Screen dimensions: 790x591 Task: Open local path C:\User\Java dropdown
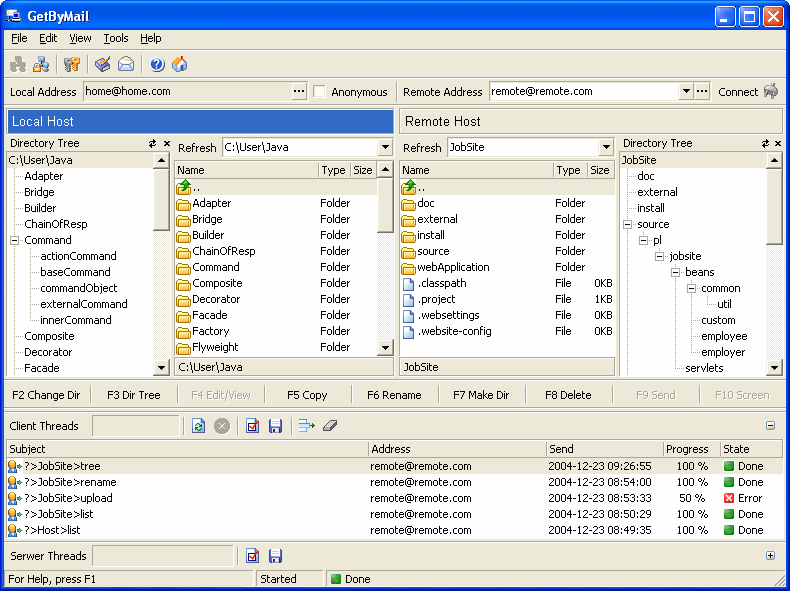click(385, 148)
